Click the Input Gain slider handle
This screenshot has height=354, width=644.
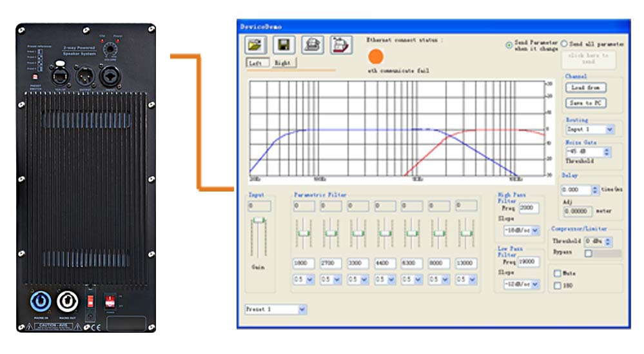coord(259,220)
